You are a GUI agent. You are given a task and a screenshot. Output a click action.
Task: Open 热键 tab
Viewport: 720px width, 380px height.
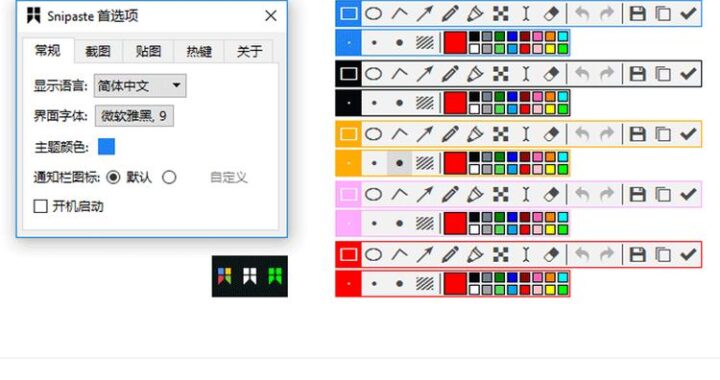tap(199, 51)
